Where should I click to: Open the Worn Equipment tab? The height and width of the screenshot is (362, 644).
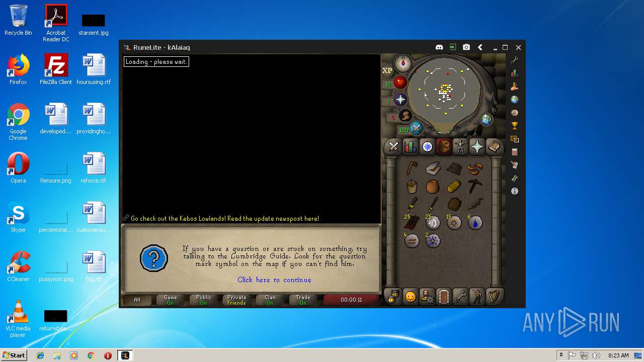460,147
